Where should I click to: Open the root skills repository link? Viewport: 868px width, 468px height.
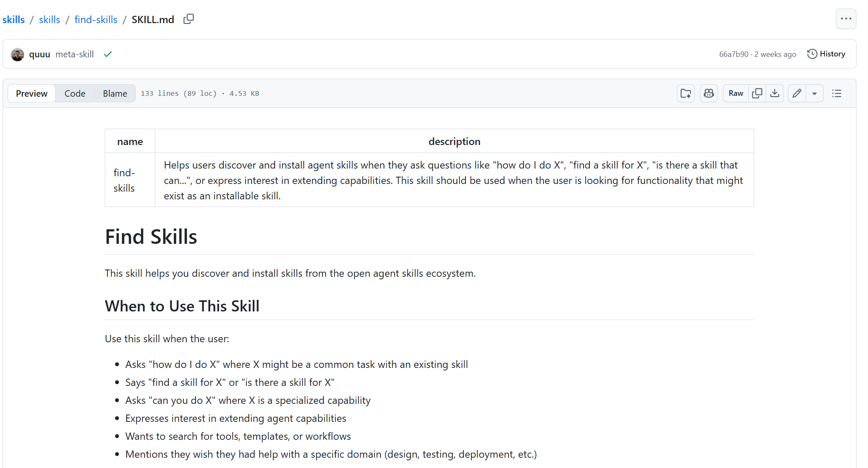coord(14,20)
